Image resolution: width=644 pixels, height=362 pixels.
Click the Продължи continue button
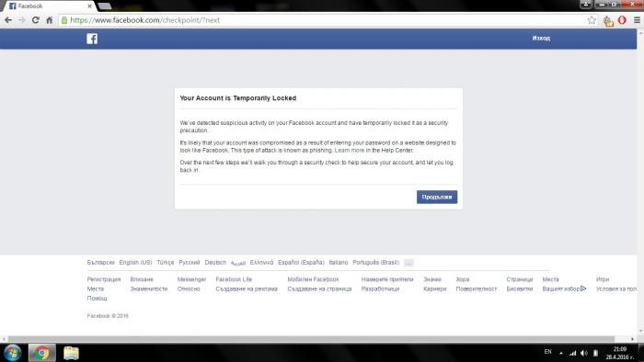tap(437, 197)
